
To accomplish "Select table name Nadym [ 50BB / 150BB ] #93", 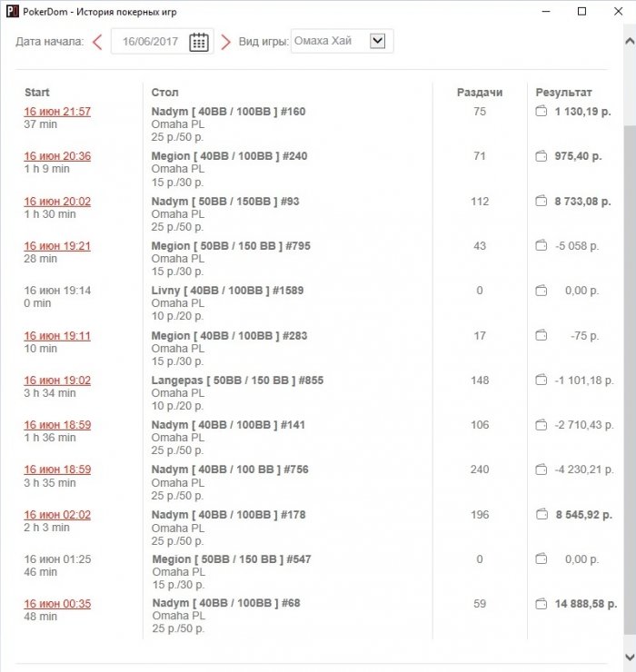I will 225,202.
